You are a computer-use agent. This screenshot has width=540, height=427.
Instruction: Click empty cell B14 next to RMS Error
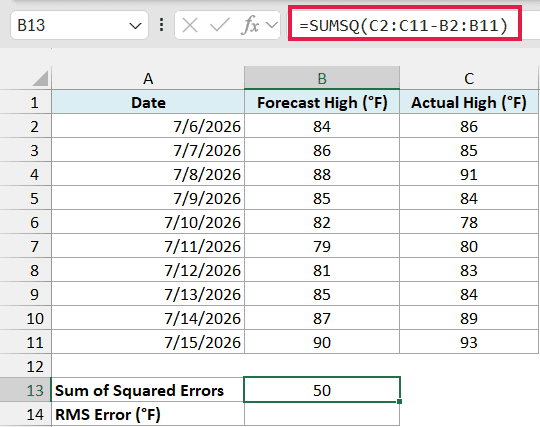pyautogui.click(x=322, y=414)
